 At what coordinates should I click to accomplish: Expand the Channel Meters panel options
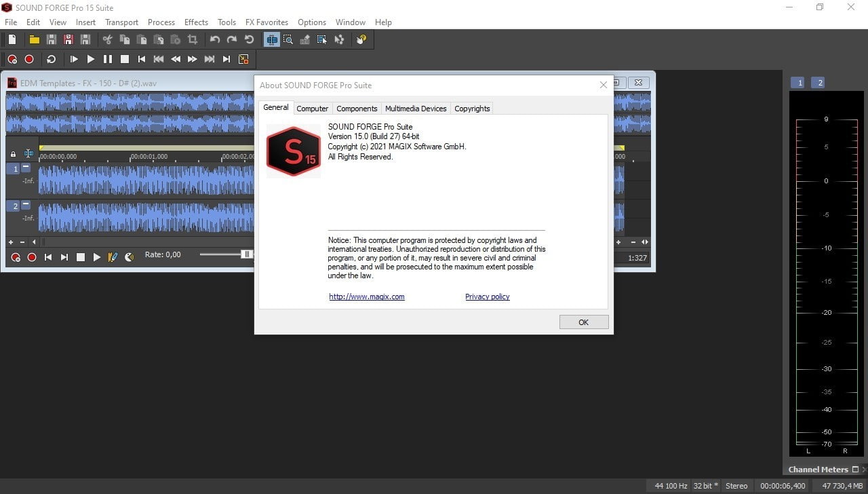point(855,470)
